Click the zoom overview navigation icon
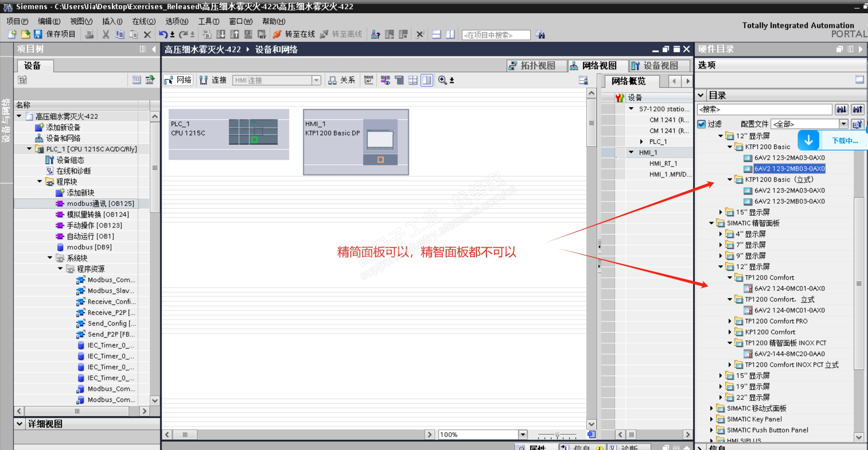The height and width of the screenshot is (450, 868). (592, 434)
